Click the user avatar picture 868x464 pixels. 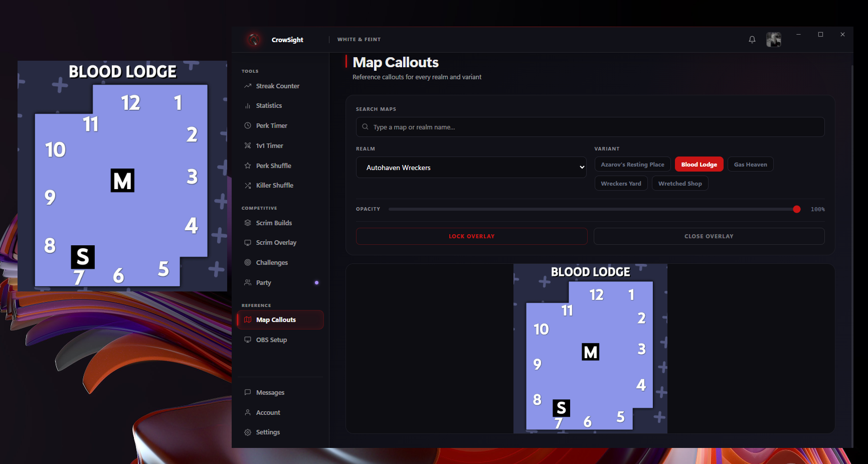(x=774, y=39)
